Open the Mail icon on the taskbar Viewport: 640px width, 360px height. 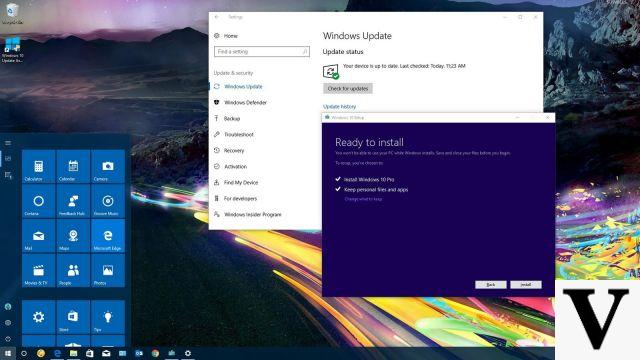point(106,353)
